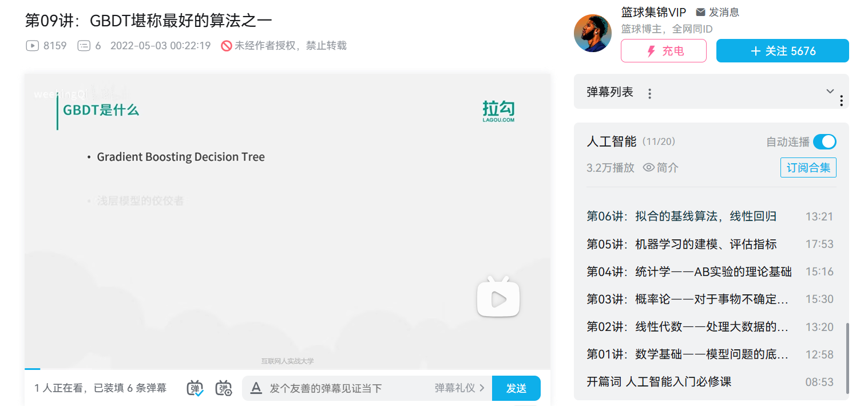Screen dimensions: 868x406
Task: Open the uploader's avatar image
Action: [593, 33]
